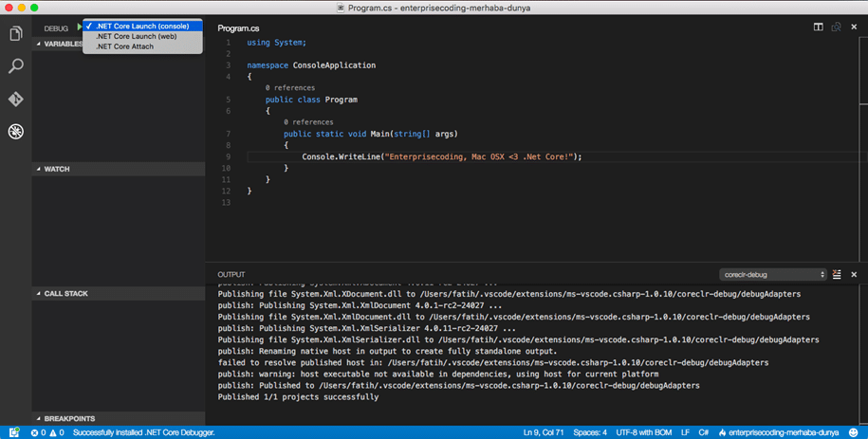The image size is (868, 439).
Task: Click '0 references' above Main method
Action: point(308,122)
